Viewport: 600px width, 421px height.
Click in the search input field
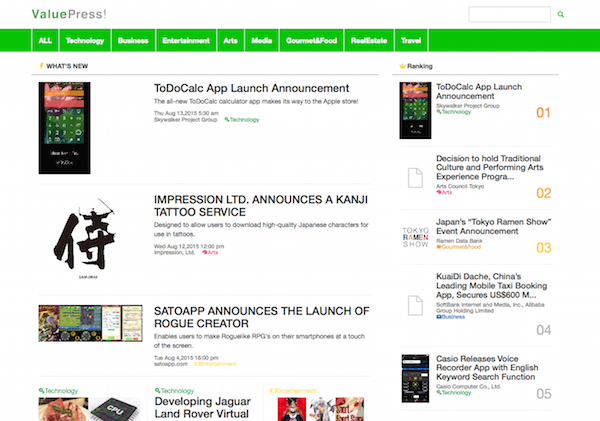coord(509,15)
